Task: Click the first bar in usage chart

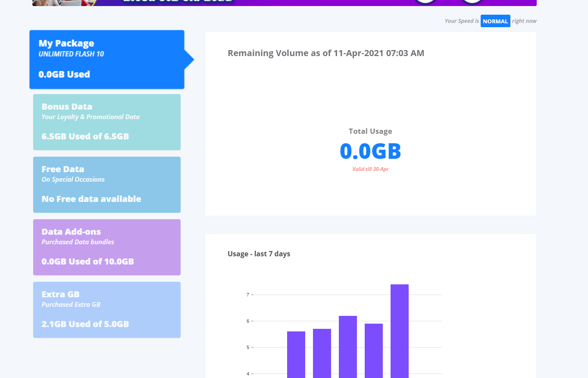Action: coord(296,355)
